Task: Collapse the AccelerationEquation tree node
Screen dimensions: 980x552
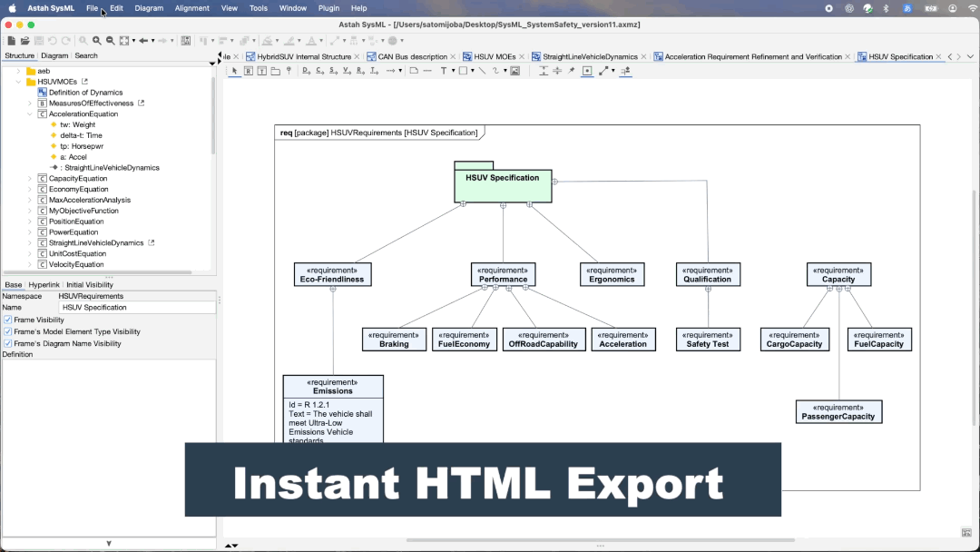Action: (27, 113)
